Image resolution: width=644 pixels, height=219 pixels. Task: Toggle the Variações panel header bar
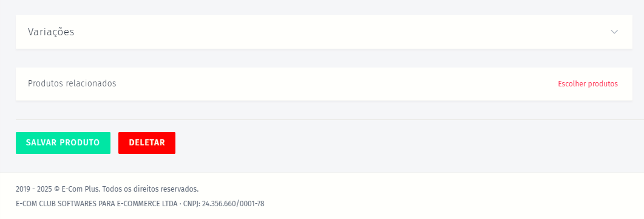pos(324,32)
